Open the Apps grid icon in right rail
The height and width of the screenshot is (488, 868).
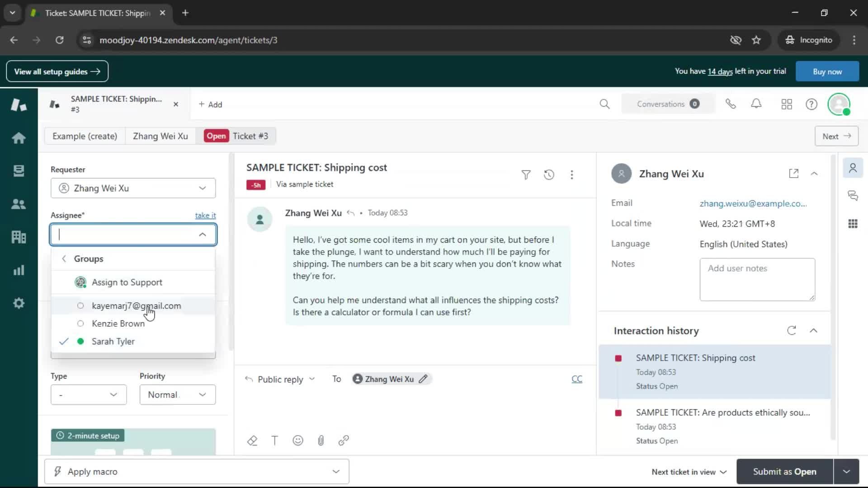pos(853,224)
